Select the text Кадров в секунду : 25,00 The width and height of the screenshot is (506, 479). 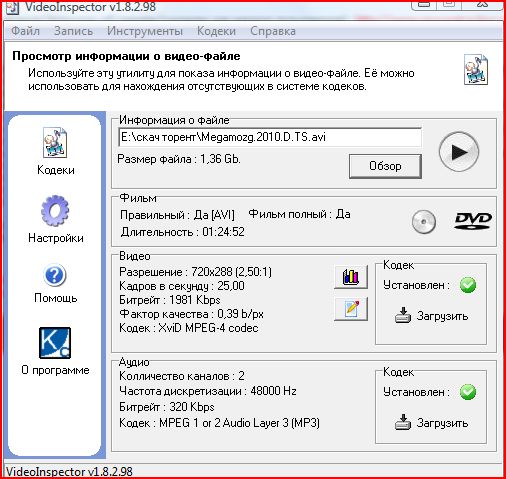[182, 286]
